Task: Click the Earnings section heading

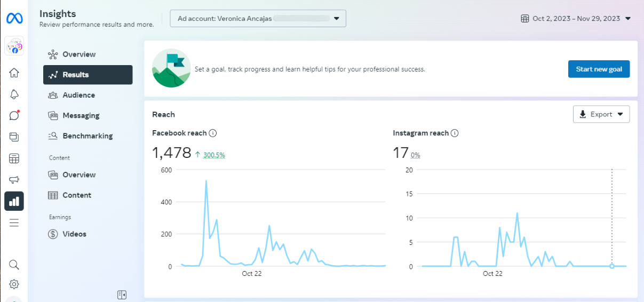Action: tap(60, 217)
